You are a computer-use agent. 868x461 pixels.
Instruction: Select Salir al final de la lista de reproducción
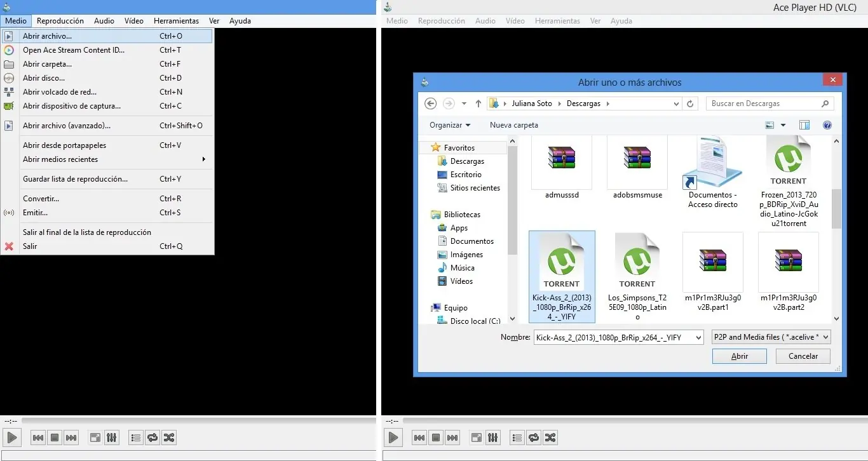point(107,232)
